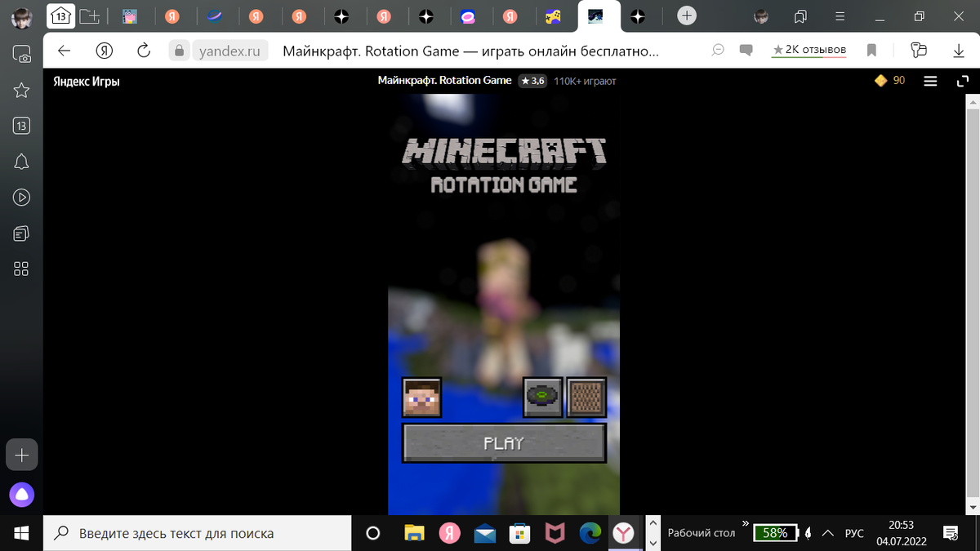This screenshot has width=980, height=551.
Task: Click page title text in address bar
Action: [470, 51]
